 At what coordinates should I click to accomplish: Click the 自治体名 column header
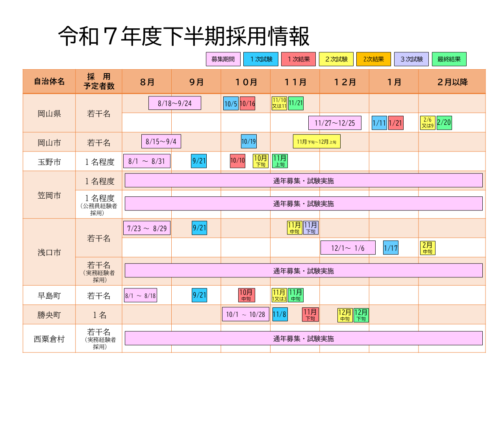click(49, 82)
